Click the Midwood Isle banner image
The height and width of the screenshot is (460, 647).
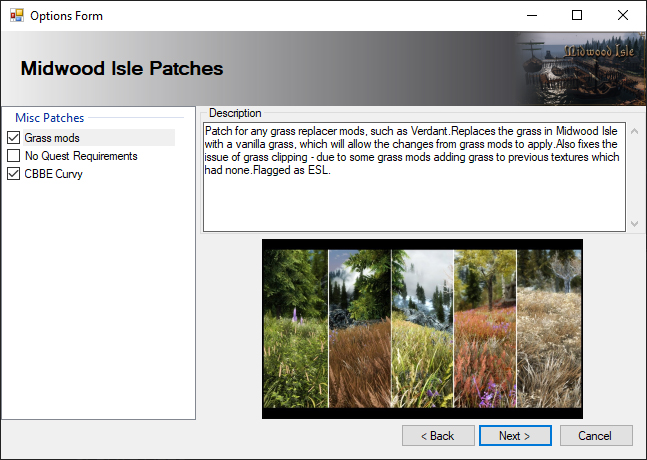(581, 68)
